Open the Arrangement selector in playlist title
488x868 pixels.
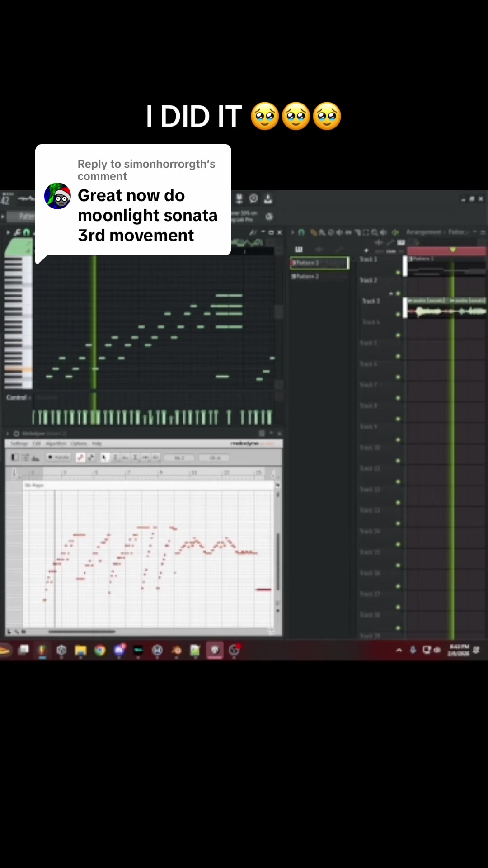pyautogui.click(x=423, y=232)
